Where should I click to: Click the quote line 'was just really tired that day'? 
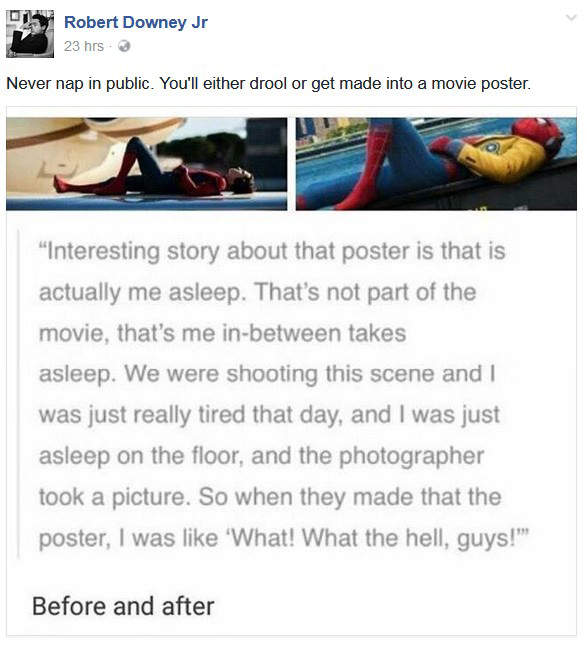[269, 415]
